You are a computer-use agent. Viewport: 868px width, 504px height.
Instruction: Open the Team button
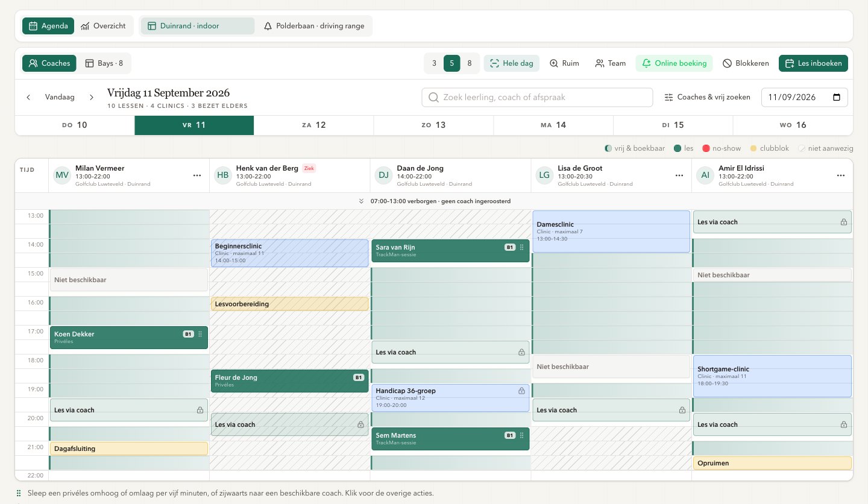click(x=610, y=63)
